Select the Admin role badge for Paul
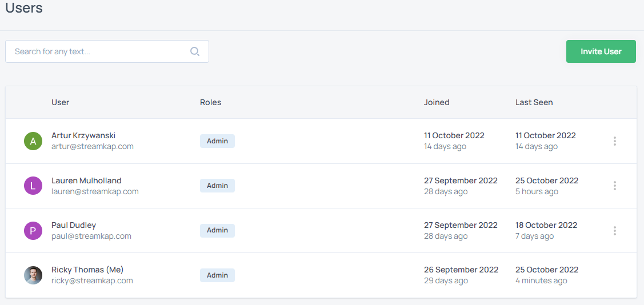The image size is (644, 305). pyautogui.click(x=217, y=231)
